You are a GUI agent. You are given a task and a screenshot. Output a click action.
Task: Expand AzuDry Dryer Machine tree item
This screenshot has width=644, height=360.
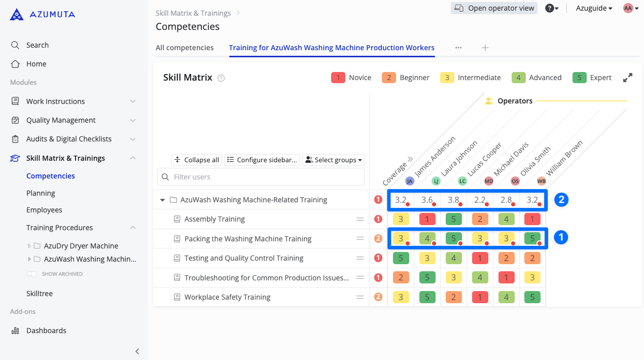tap(29, 246)
